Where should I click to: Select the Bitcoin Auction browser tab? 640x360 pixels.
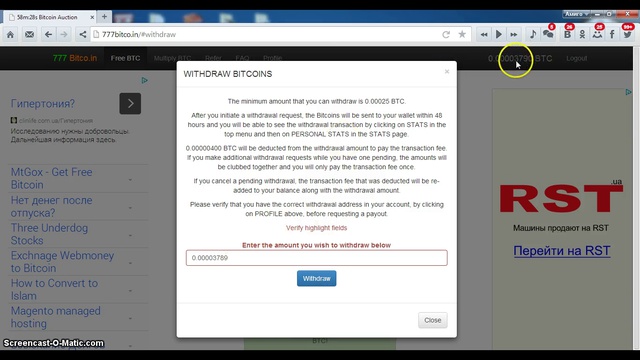tap(47, 17)
